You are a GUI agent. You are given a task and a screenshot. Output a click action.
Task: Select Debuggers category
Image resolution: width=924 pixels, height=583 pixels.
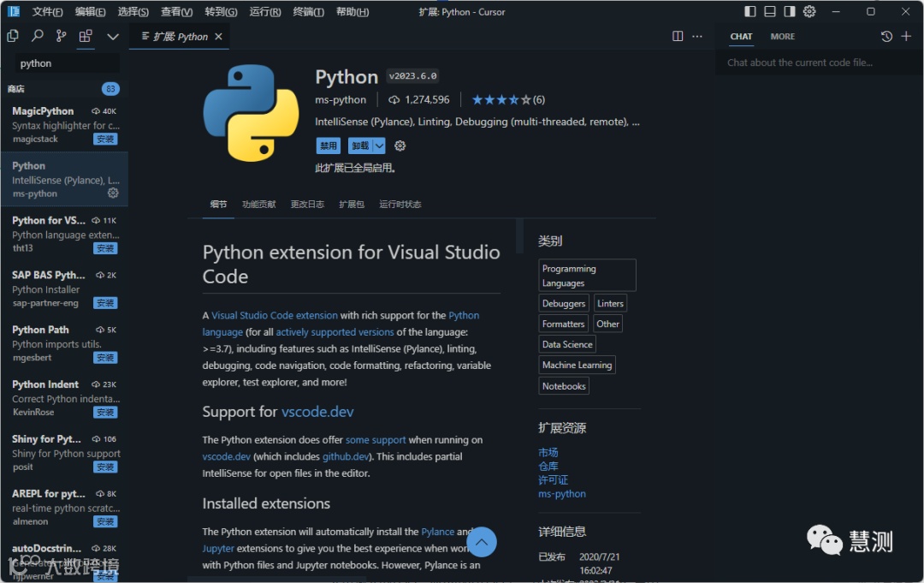pyautogui.click(x=563, y=303)
